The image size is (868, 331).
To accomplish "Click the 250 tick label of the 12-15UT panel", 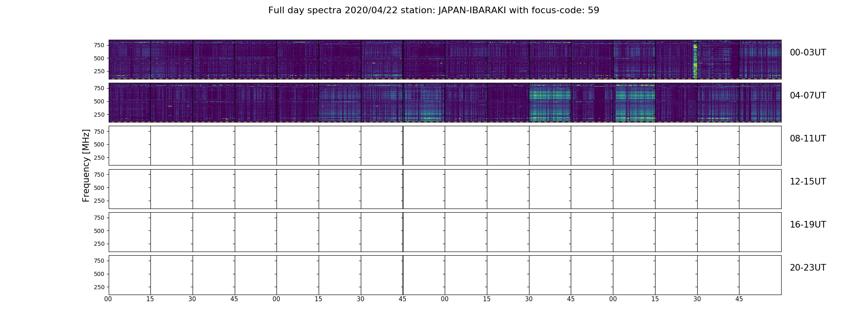I will [99, 201].
